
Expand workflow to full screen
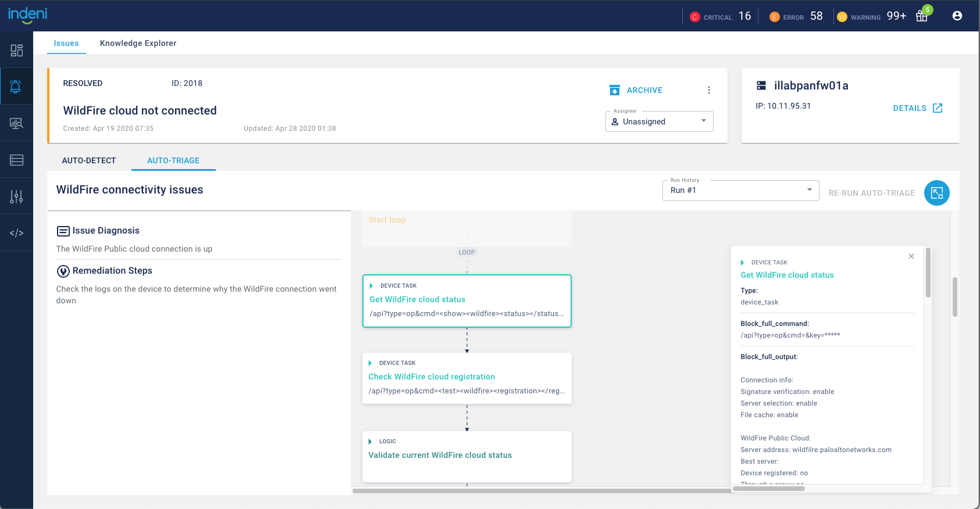(937, 193)
